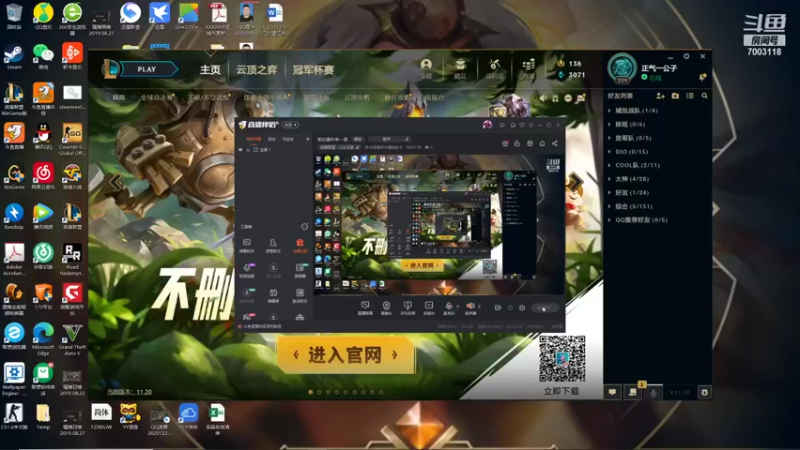Open the Recycle Bin icon

[14, 16]
